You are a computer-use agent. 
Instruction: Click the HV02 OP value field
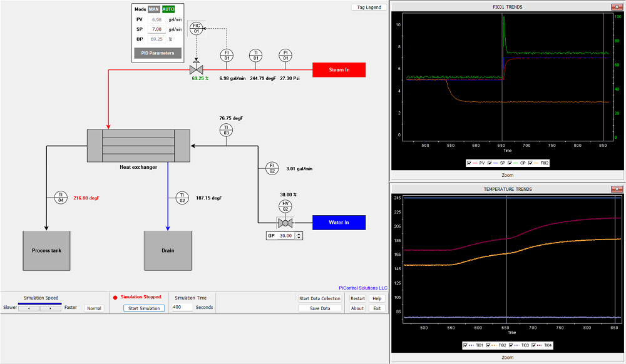pyautogui.click(x=285, y=236)
